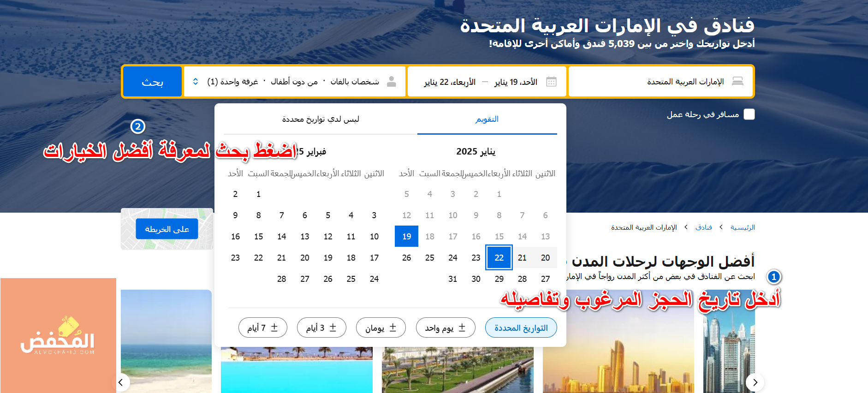Click the right carousel arrow
The image size is (868, 393).
tap(755, 382)
